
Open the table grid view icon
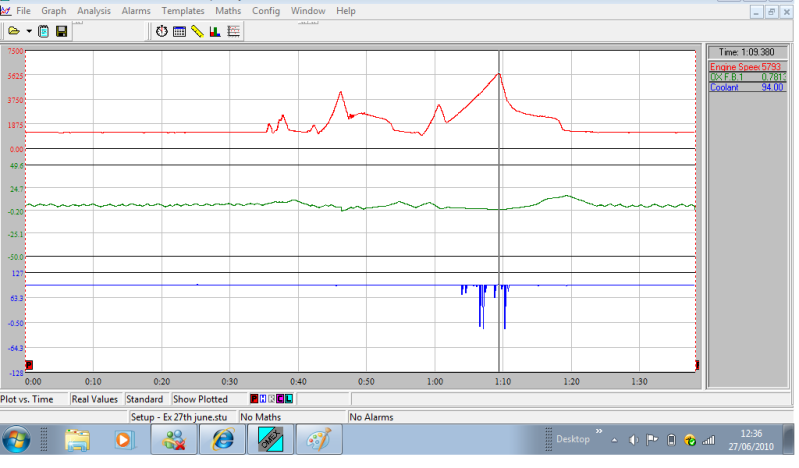(x=179, y=31)
